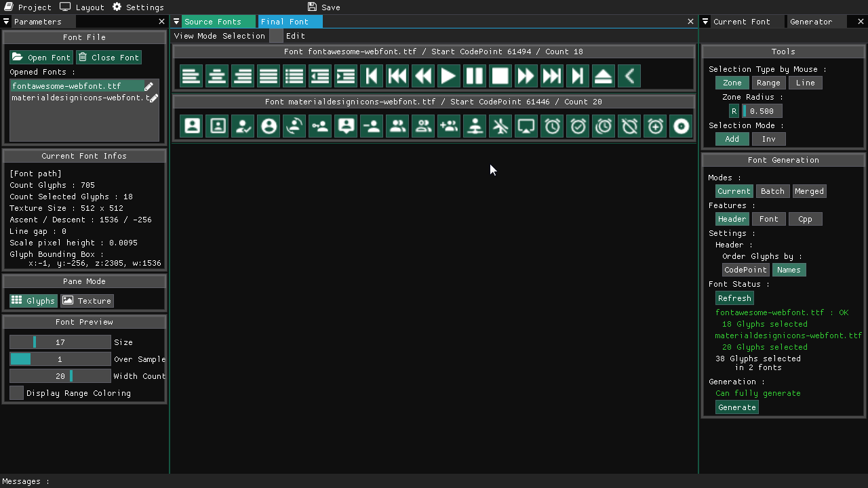Image resolution: width=868 pixels, height=488 pixels.
Task: Enable the Display Range Coloring checkbox
Action: (x=16, y=392)
